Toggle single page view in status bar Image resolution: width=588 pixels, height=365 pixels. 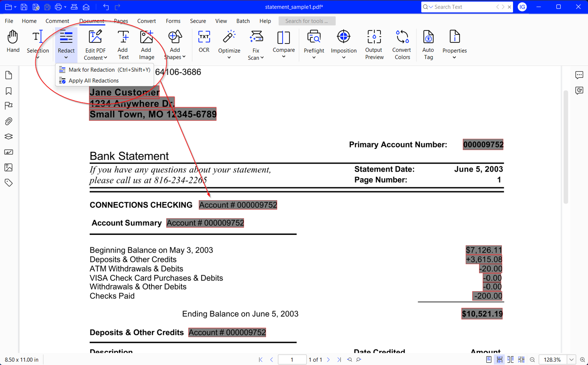(x=489, y=359)
